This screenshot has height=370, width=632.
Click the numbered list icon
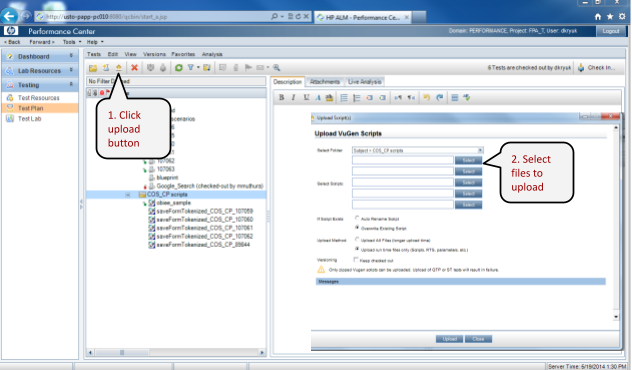[356, 98]
